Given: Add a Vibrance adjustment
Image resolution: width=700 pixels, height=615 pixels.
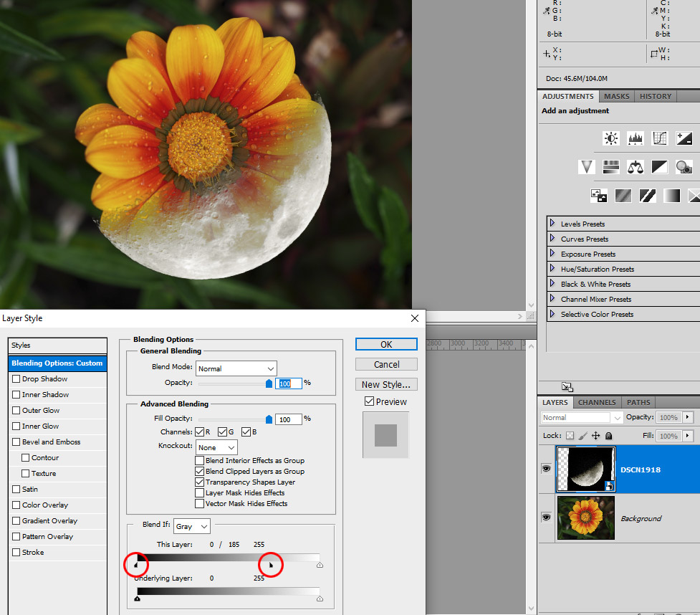Looking at the screenshot, I should (587, 167).
